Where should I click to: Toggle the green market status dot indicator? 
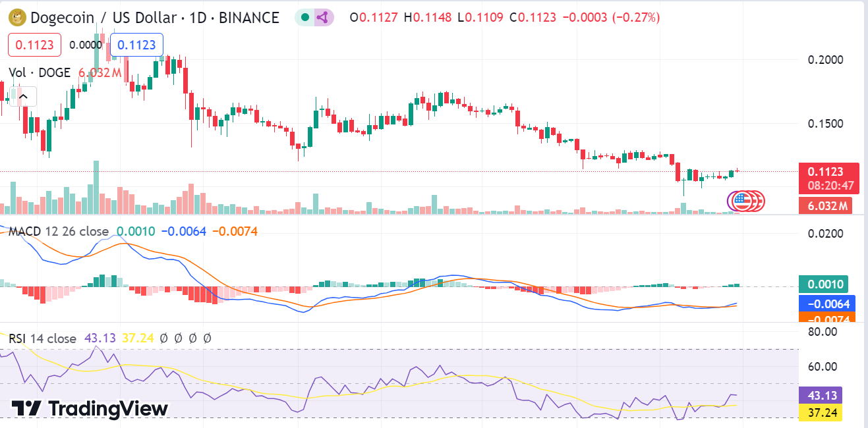(x=306, y=18)
